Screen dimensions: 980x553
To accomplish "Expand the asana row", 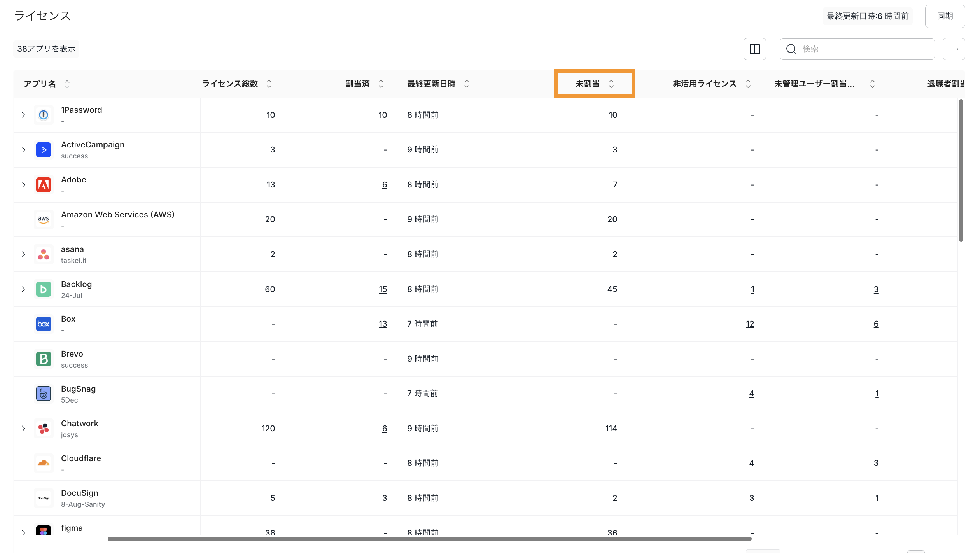I will coord(24,254).
